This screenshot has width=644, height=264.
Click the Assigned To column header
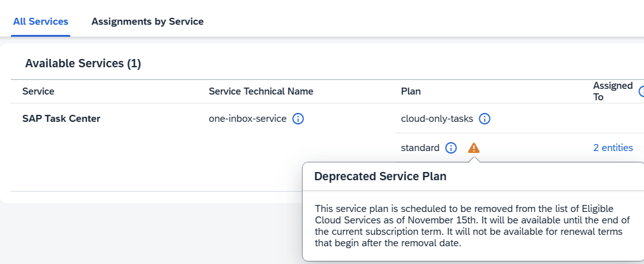[x=613, y=91]
